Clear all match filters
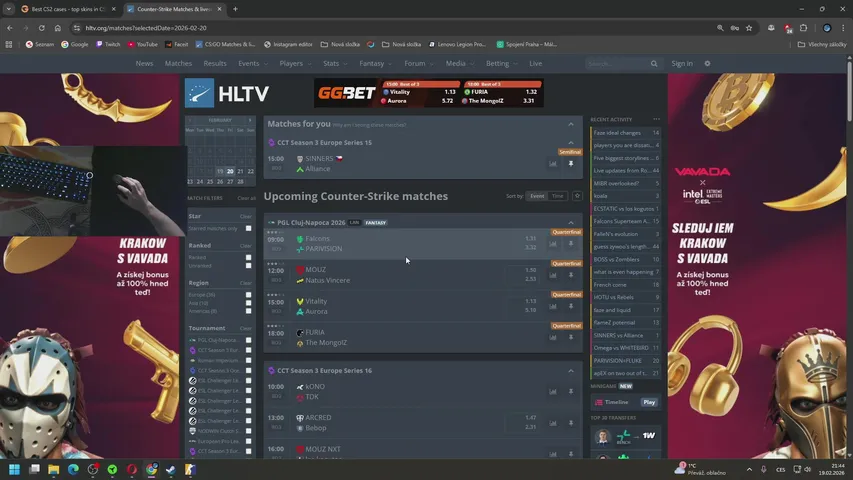The image size is (853, 480). pos(246,198)
